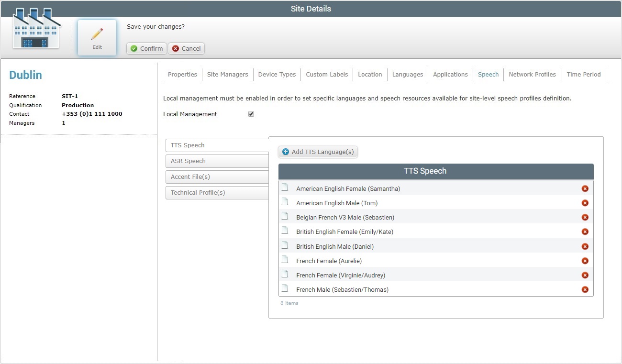This screenshot has width=622, height=364.
Task: Remove Belgian French V3 Male (Sebastien)
Action: [x=584, y=217]
